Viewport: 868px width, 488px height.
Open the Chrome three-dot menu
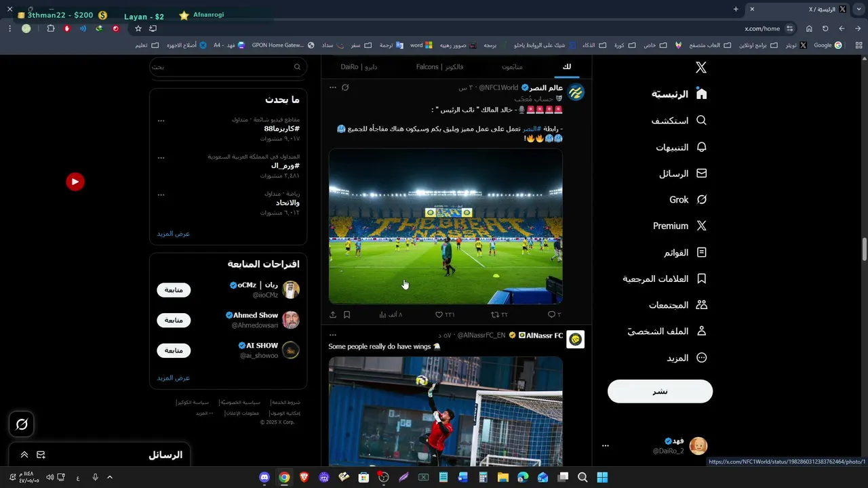click(9, 28)
